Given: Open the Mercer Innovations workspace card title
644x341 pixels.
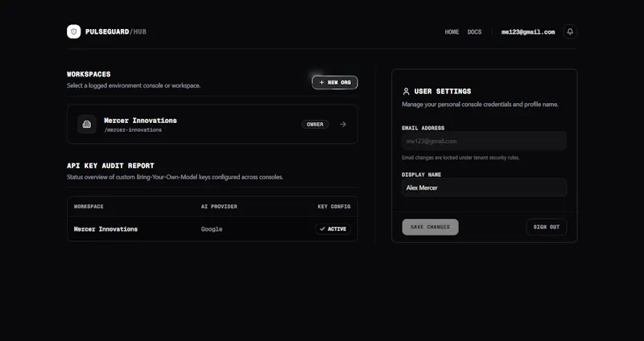Looking at the screenshot, I should pyautogui.click(x=140, y=120).
